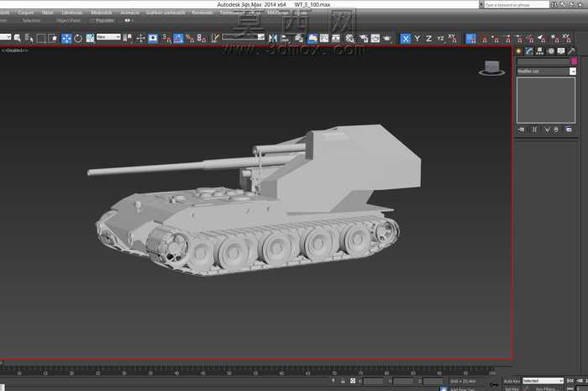Toggle Spinner Snap button
The height and width of the screenshot is (391, 588).
click(x=202, y=39)
